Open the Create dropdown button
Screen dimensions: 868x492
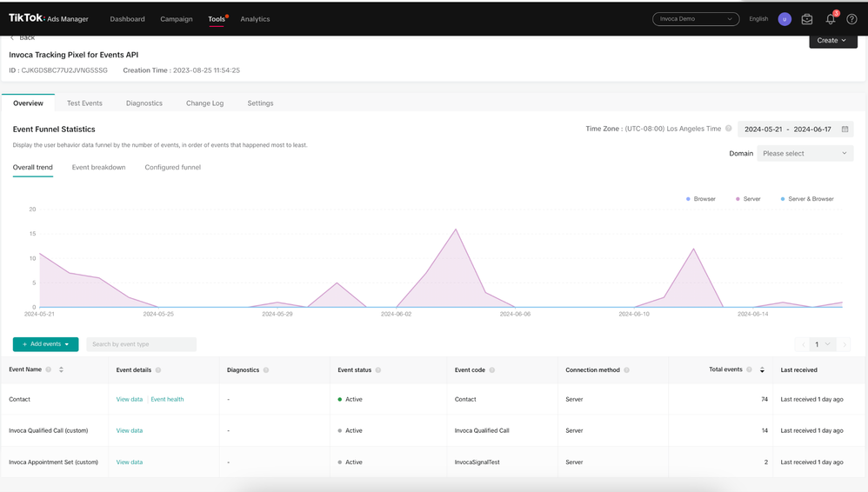(x=833, y=40)
